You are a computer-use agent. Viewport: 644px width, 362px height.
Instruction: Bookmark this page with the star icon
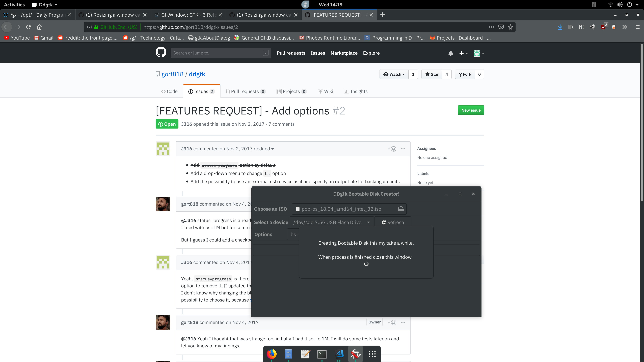coord(511,27)
